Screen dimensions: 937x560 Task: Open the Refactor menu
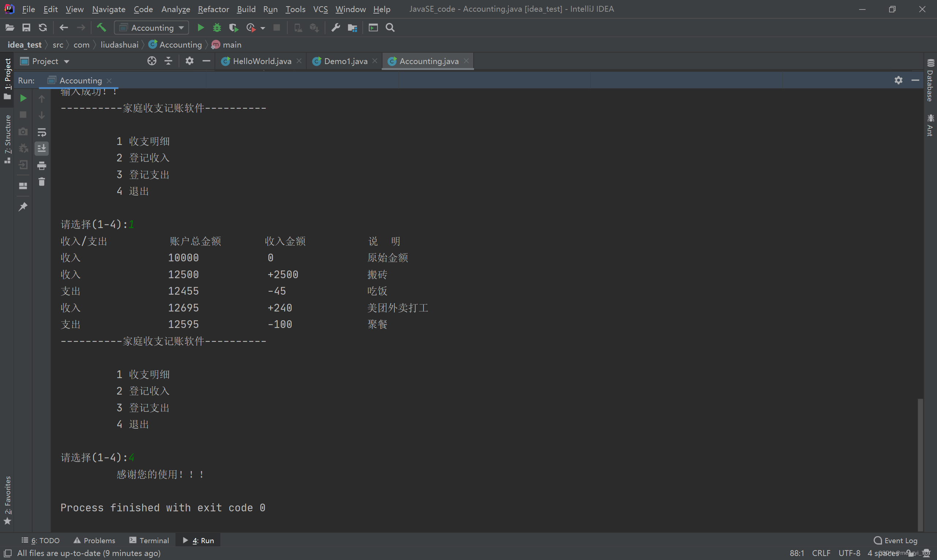click(x=213, y=9)
